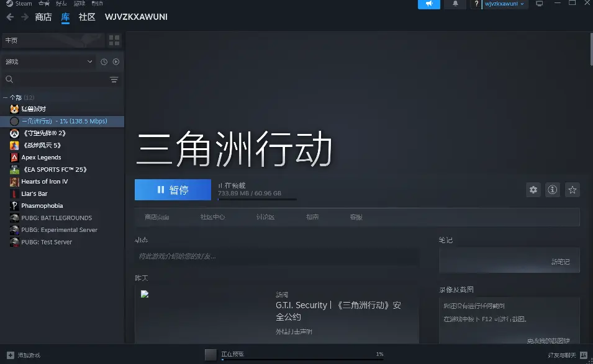
Task: Open the Community Hub game link
Action: pyautogui.click(x=212, y=217)
